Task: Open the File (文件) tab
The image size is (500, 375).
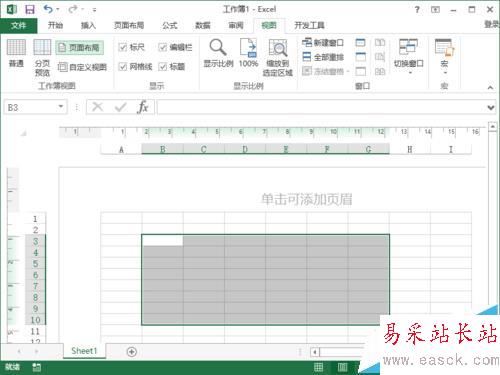Action: point(19,25)
